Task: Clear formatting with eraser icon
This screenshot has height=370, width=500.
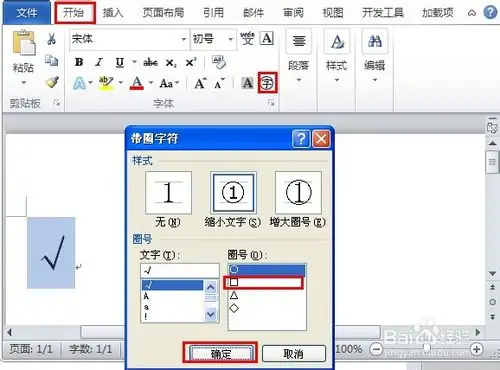Action: click(219, 62)
